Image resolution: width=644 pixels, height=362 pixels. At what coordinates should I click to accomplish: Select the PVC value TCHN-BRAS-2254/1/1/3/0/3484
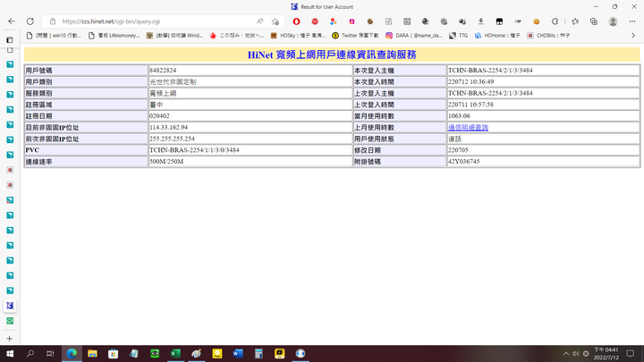pos(194,150)
